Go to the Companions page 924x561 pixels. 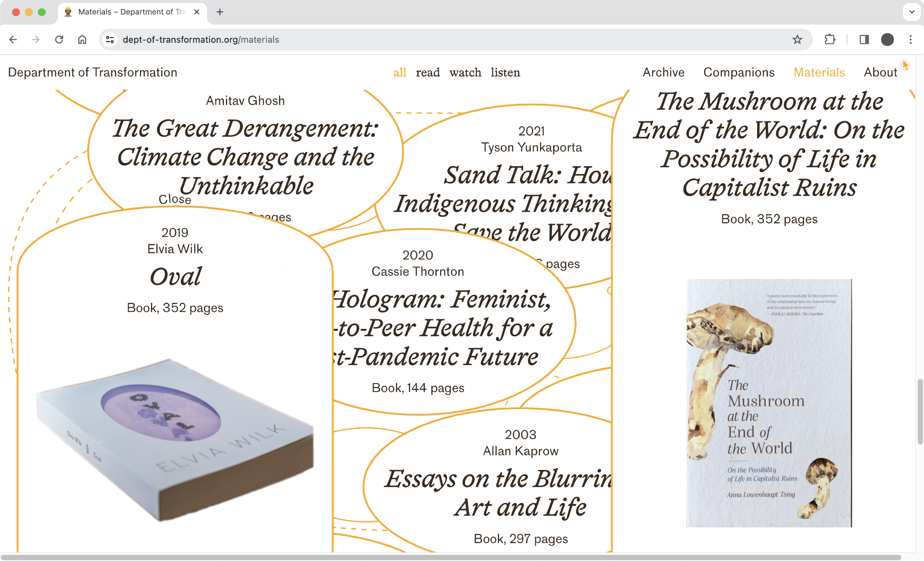[x=738, y=72]
